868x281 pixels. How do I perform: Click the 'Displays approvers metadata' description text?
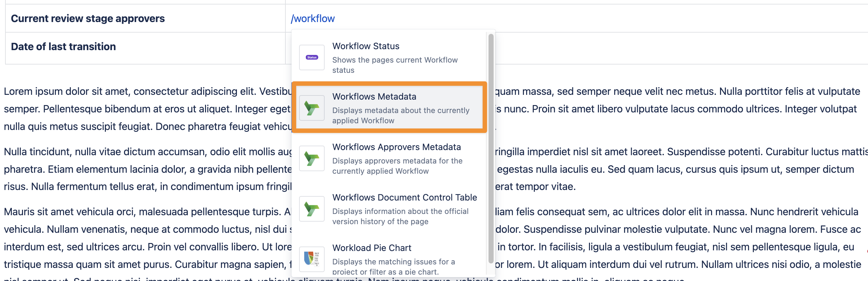(397, 166)
